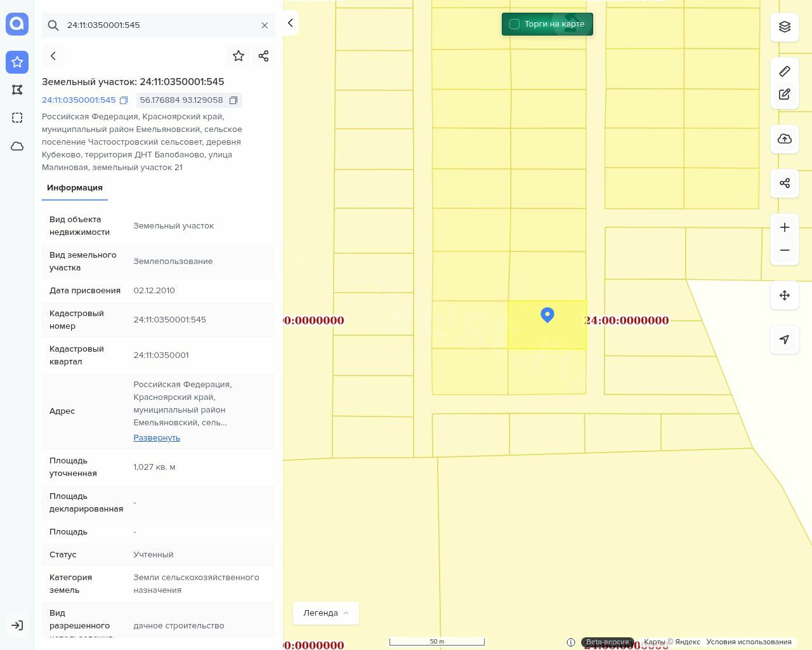Activate the pan move tool
812x650 pixels.
coord(785,295)
